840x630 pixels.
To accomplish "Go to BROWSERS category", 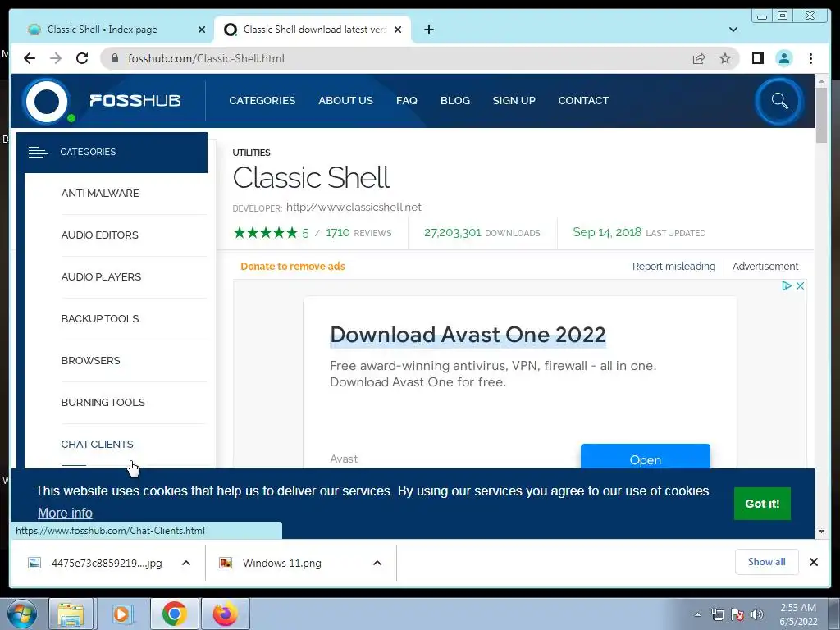I will coord(90,361).
